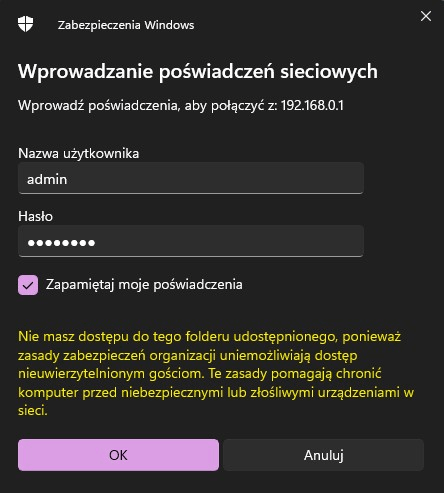The width and height of the screenshot is (444, 493).
Task: Confirm credentials with the OK button
Action: (118, 455)
